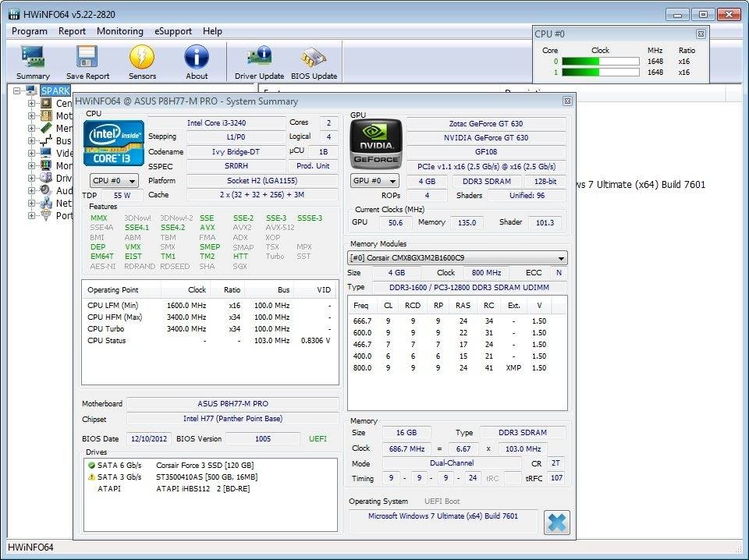Select the Corsair Force 3 SSD drive entry

coord(204,465)
